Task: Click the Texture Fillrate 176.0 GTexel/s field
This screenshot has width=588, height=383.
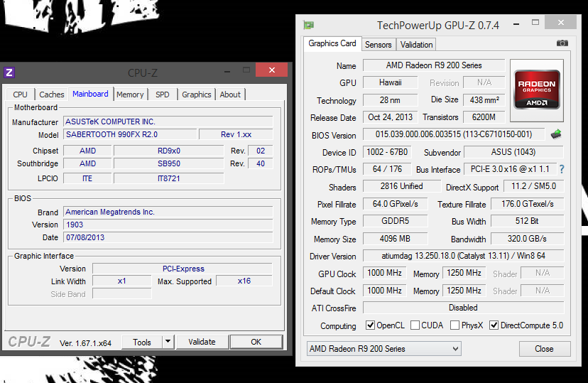Action: coord(527,204)
